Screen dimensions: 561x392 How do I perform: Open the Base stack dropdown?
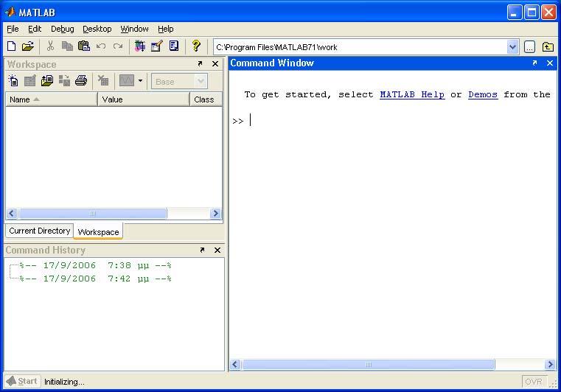tap(179, 82)
